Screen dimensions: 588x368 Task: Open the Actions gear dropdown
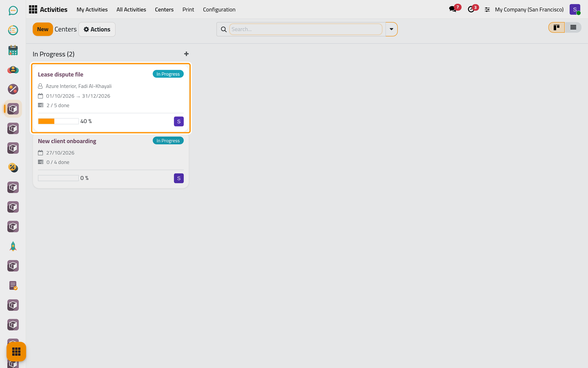tap(97, 29)
